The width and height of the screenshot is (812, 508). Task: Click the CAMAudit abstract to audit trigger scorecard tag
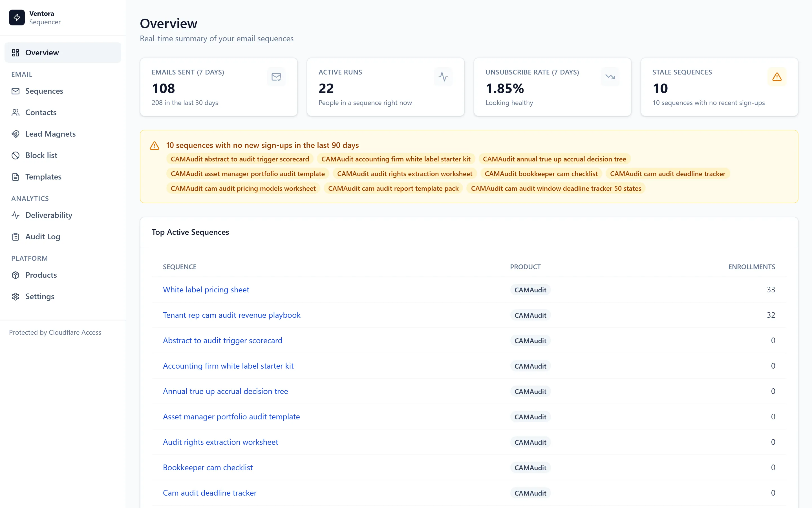point(240,159)
